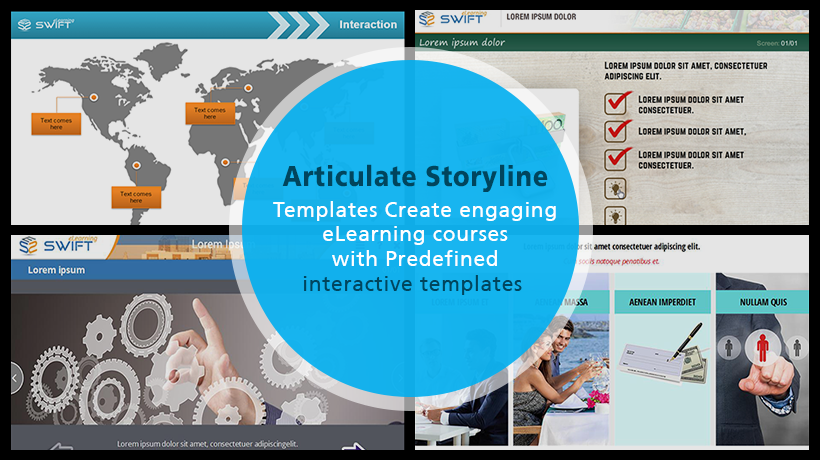Toggle the third checked checkbox in the list
Image resolution: width=820 pixels, height=460 pixels.
click(617, 159)
